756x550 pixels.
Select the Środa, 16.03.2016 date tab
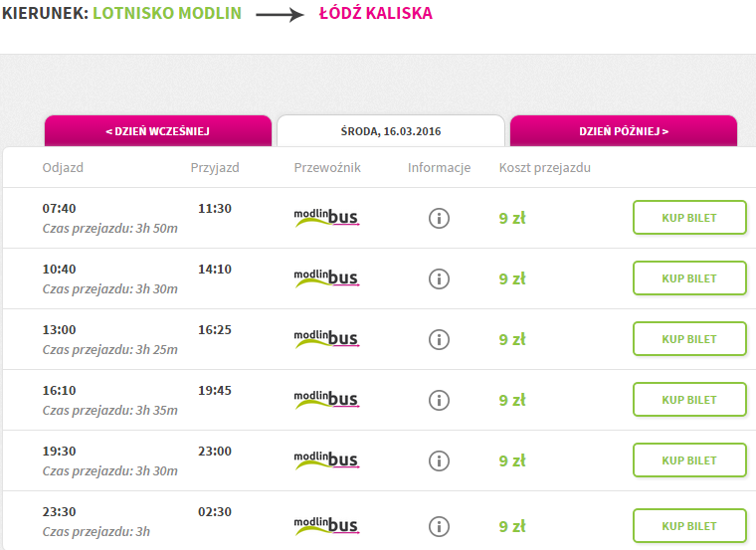[391, 131]
